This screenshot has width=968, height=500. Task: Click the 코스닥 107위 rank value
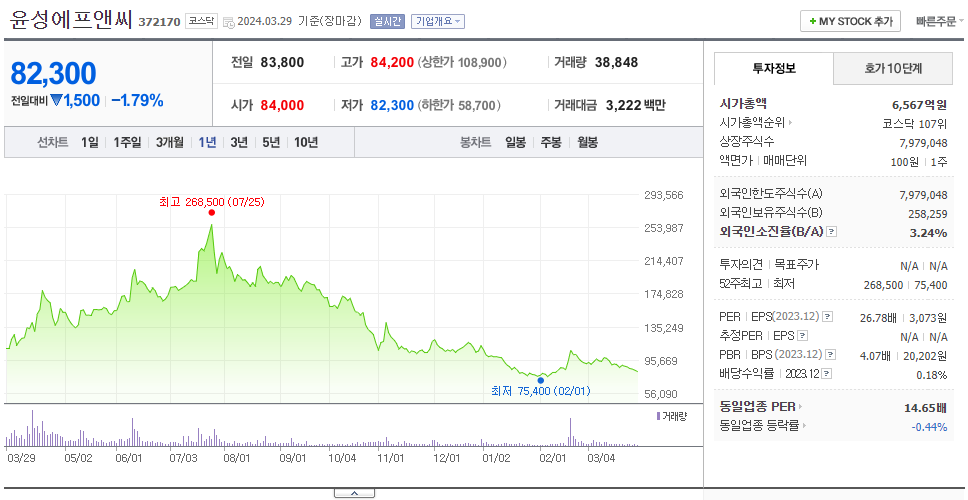click(915, 123)
